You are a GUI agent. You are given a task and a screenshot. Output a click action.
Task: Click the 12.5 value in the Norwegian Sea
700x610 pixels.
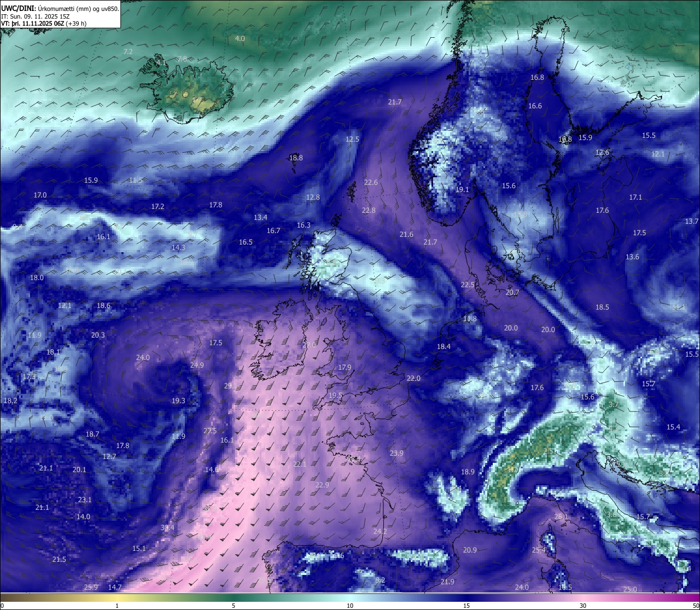(352, 140)
